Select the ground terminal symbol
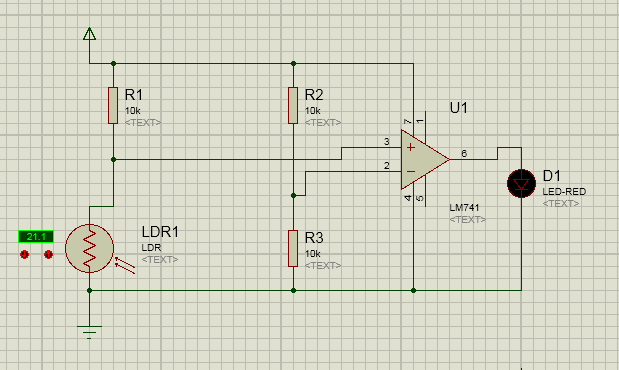619x370 pixels. pos(89,332)
